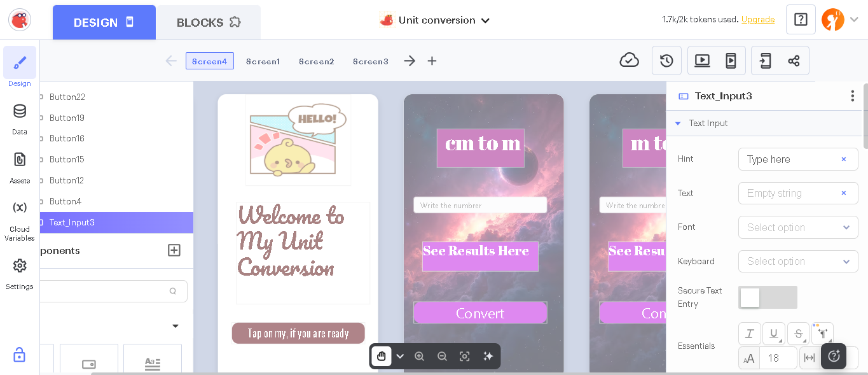Add a new screen with plus icon
The image size is (868, 375).
coord(432,61)
